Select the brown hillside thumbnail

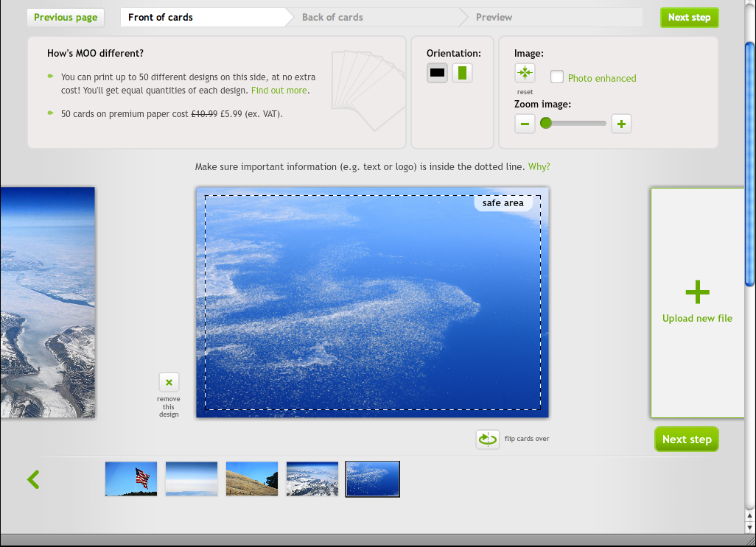pyautogui.click(x=252, y=479)
